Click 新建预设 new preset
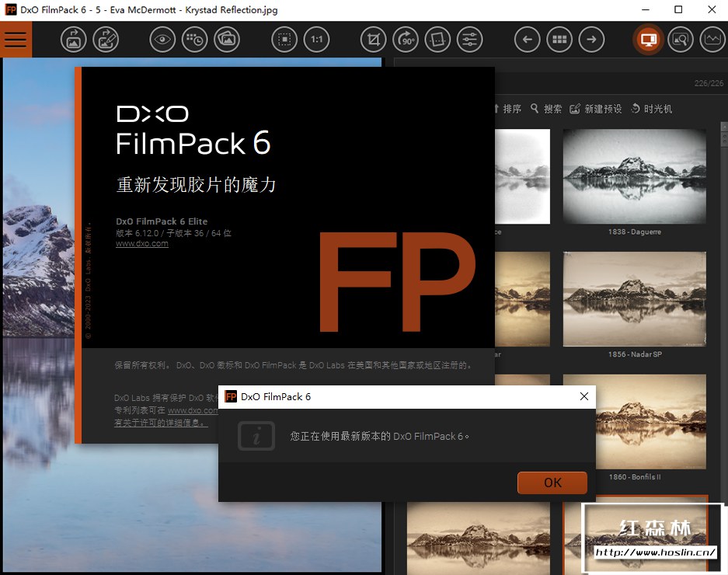Image resolution: width=728 pixels, height=575 pixels. tap(596, 109)
